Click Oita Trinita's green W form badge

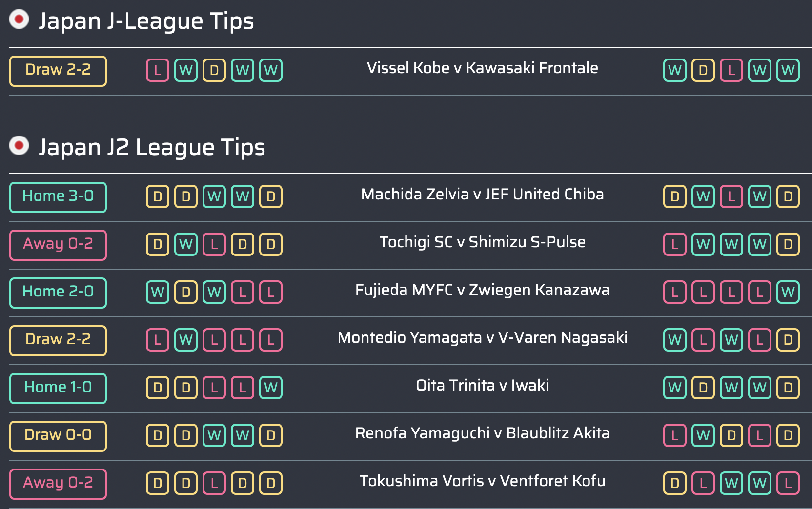click(271, 388)
